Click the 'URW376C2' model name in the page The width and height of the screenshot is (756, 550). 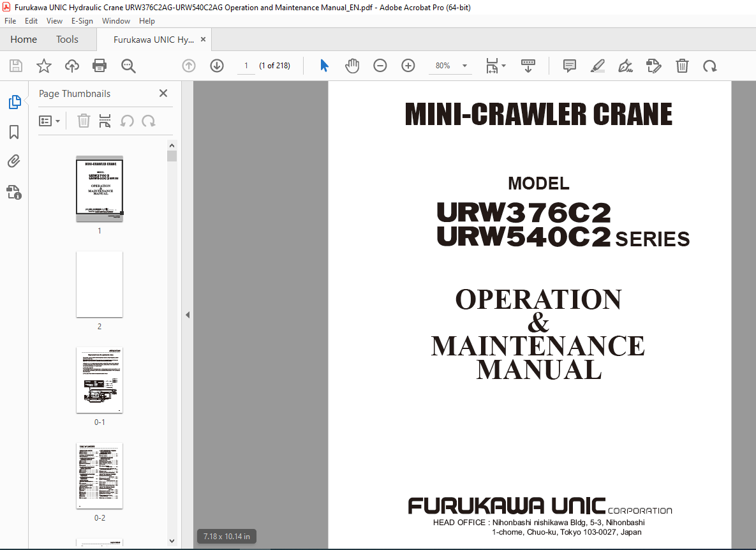click(x=524, y=212)
